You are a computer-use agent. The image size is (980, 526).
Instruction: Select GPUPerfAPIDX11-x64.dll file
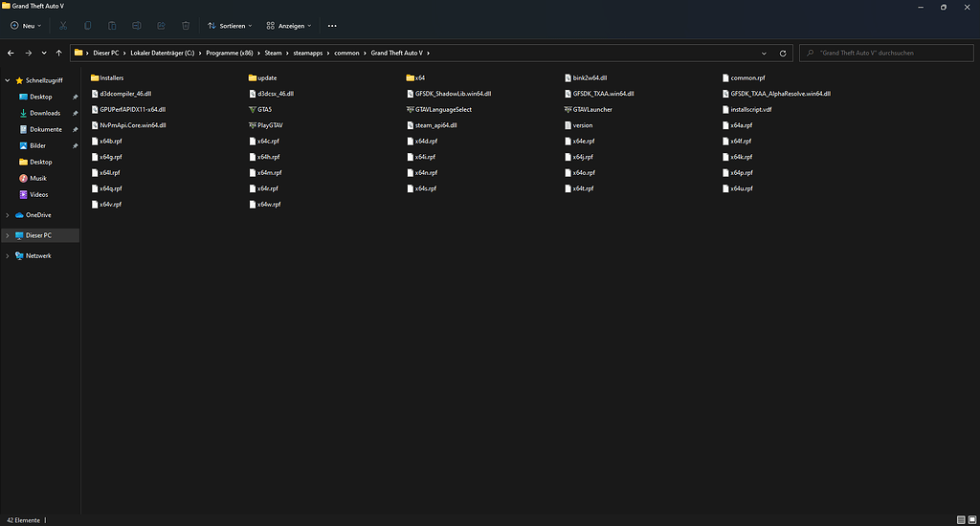click(129, 109)
